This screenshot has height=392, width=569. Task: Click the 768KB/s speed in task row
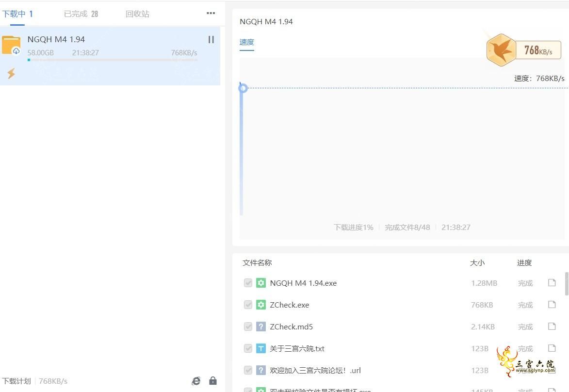tap(184, 52)
